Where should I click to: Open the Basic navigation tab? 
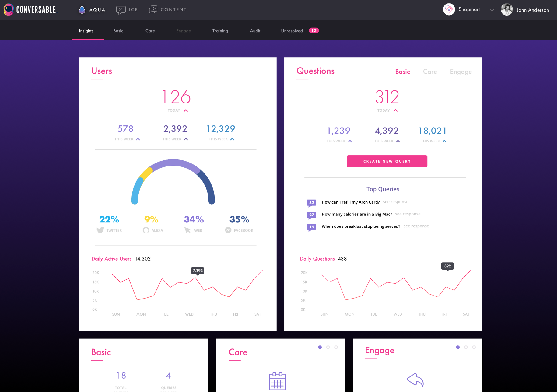pos(118,31)
